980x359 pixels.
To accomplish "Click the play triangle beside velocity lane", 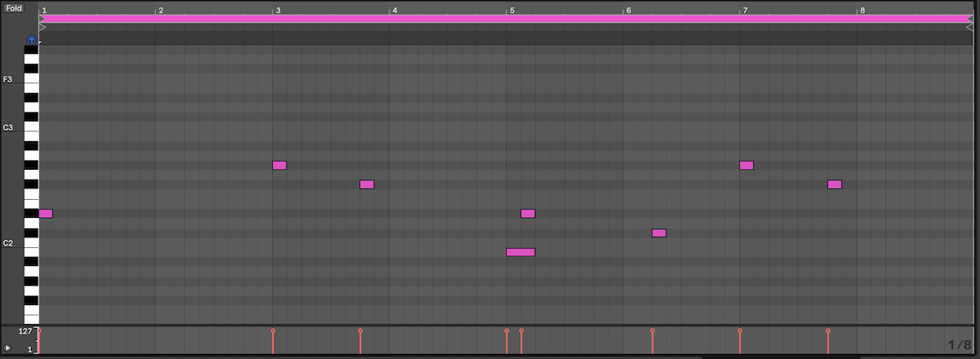I will click(x=8, y=348).
